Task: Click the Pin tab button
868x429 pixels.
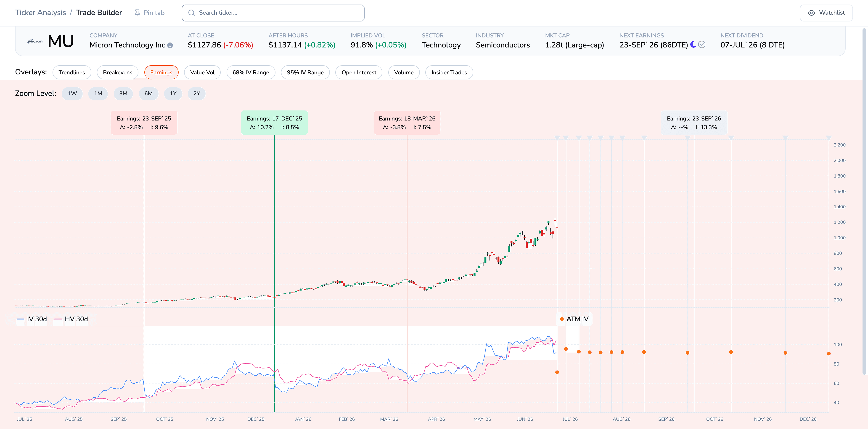Action: (149, 13)
